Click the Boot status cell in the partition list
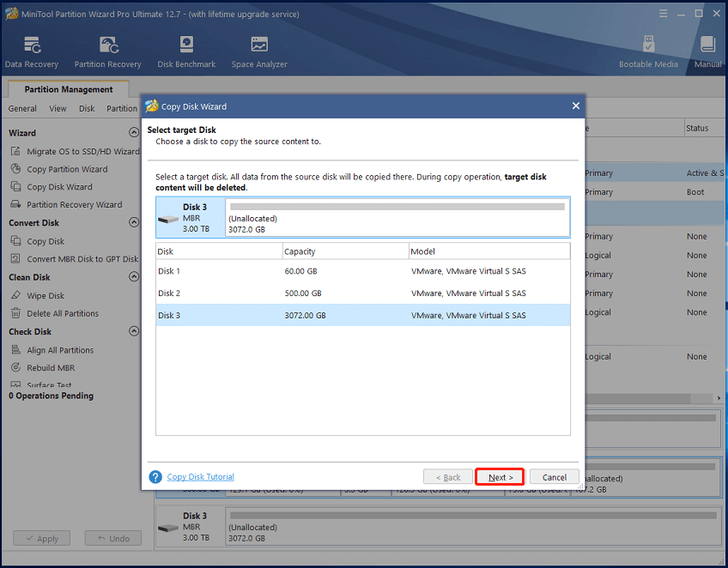 click(695, 191)
